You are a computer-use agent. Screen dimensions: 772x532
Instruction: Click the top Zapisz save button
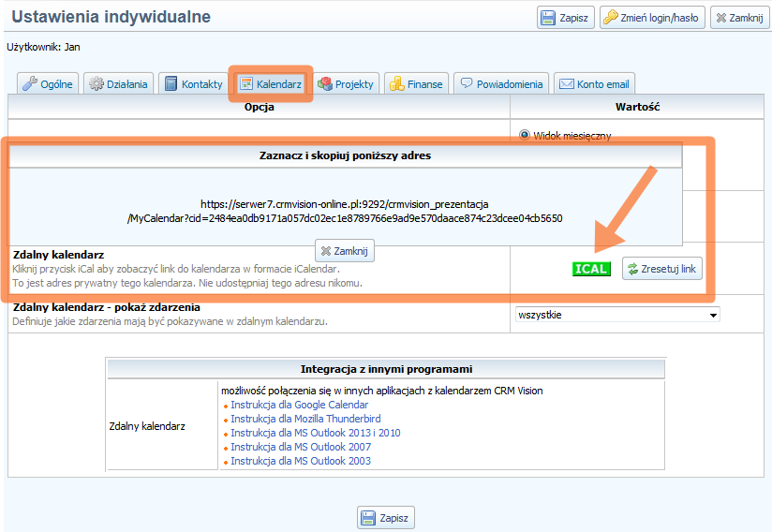[566, 18]
